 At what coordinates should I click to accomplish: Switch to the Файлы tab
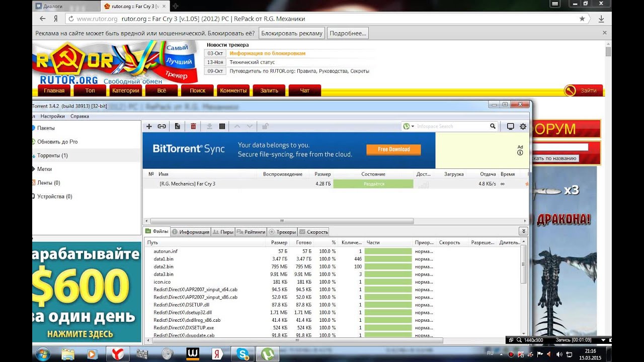(157, 232)
